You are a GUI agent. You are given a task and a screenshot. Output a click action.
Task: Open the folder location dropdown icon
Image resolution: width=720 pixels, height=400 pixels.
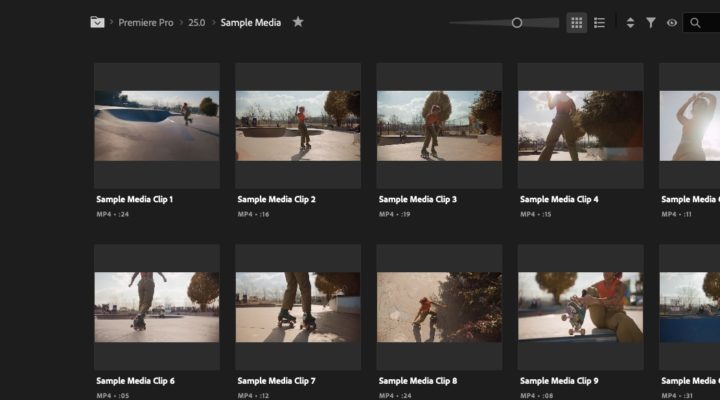[97, 22]
